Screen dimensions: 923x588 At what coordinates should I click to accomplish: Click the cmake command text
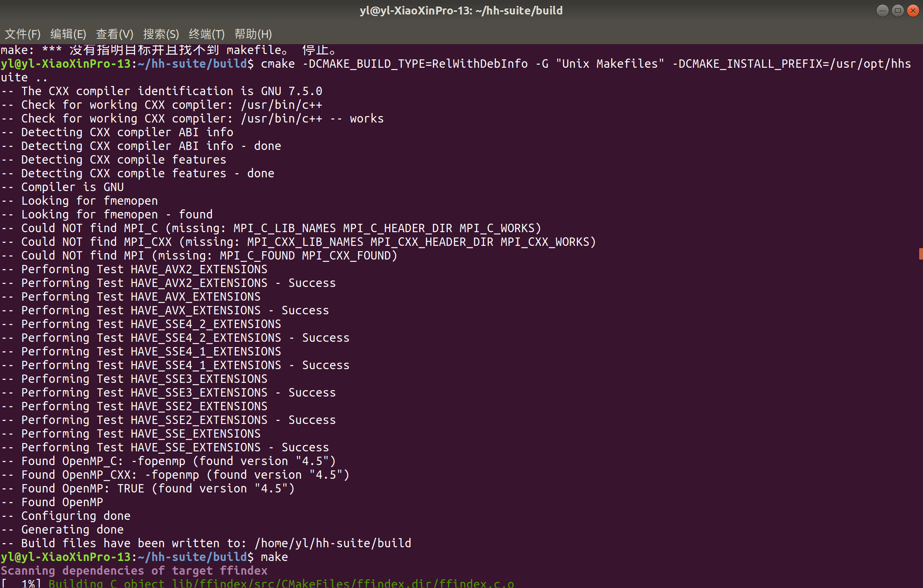tap(277, 64)
